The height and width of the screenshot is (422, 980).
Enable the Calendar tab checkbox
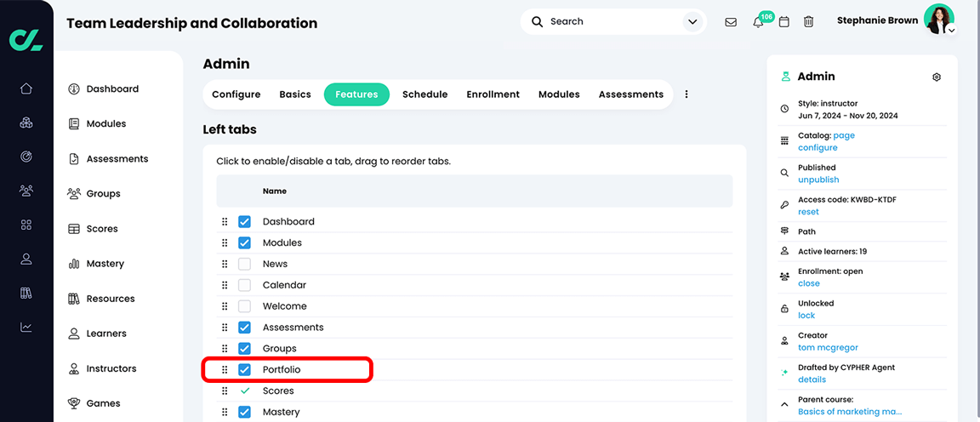(x=245, y=285)
